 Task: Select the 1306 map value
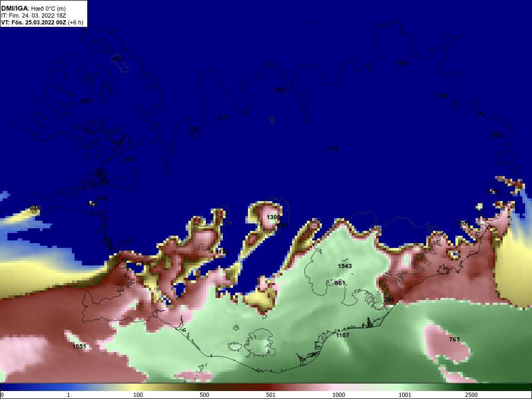[x=273, y=217]
